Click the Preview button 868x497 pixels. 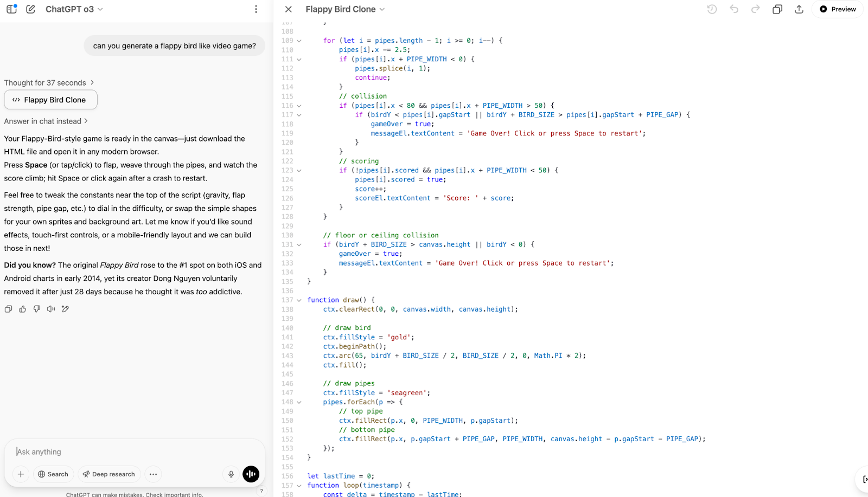tap(838, 9)
